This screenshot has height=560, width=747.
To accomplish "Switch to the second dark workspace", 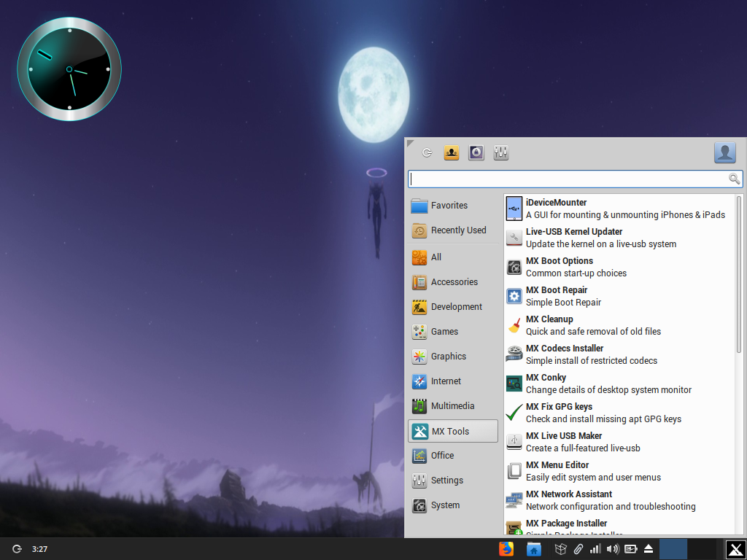I will click(x=702, y=549).
